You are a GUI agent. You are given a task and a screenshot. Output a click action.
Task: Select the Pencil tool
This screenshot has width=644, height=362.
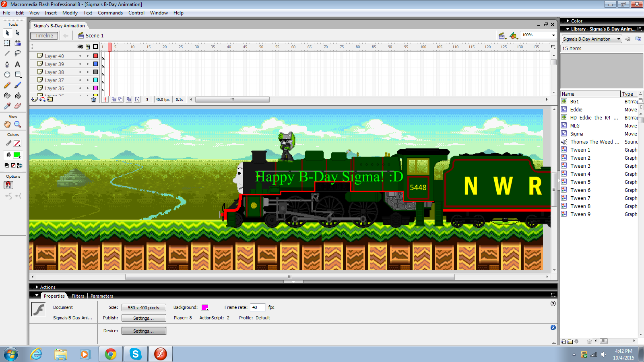7,85
